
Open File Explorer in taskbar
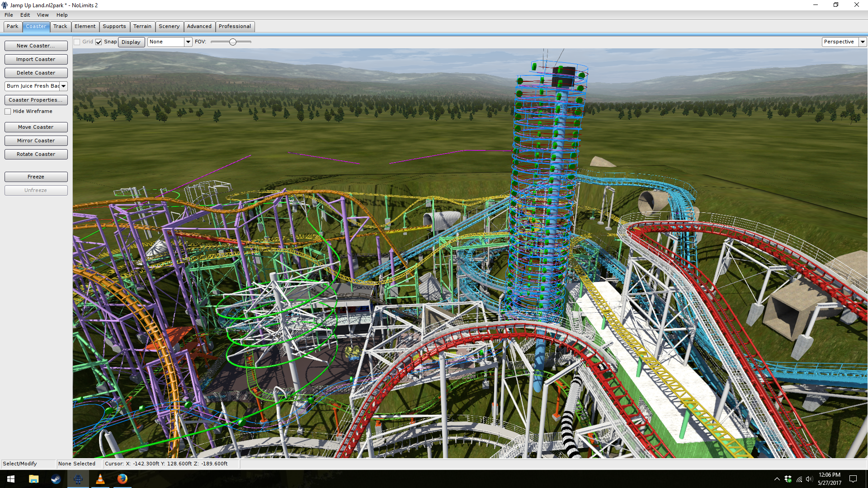tap(33, 479)
